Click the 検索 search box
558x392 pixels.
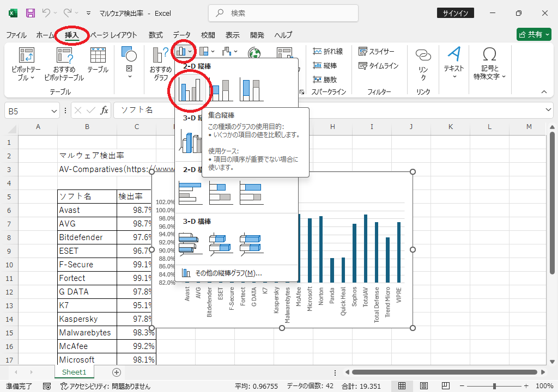coord(283,13)
